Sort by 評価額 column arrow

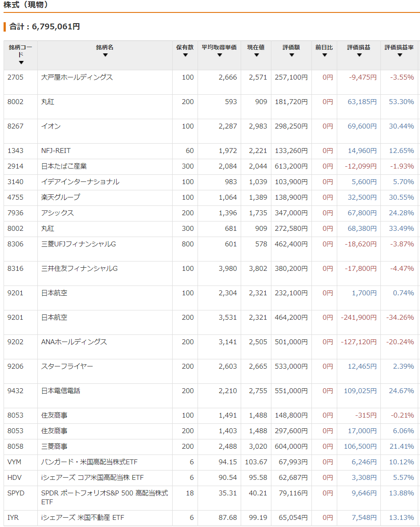pyautogui.click(x=291, y=55)
